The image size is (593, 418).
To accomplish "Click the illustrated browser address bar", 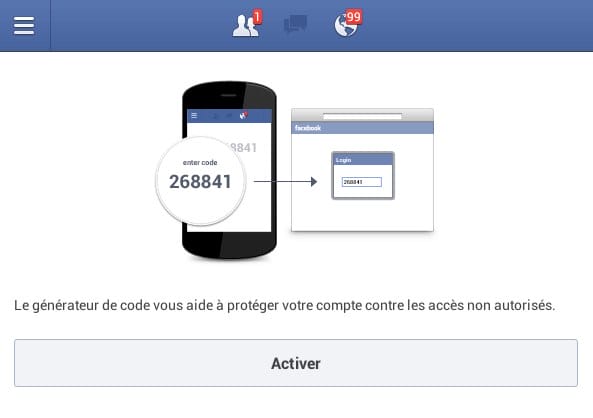I will 362,116.
